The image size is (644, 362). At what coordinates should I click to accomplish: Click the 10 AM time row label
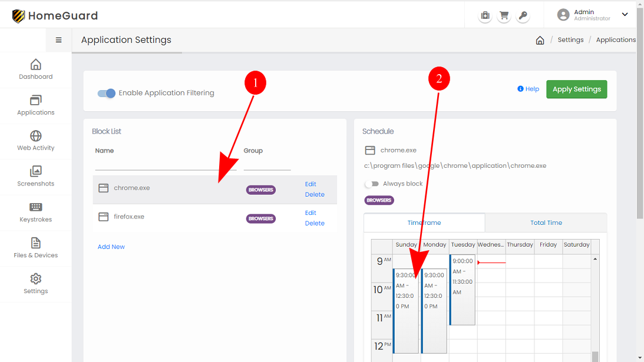[382, 290]
